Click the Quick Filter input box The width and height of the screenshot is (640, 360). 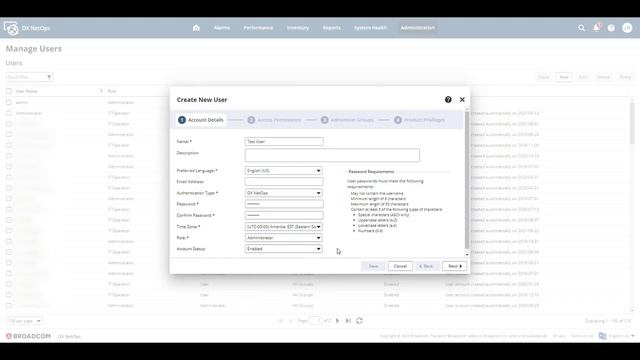click(26, 77)
